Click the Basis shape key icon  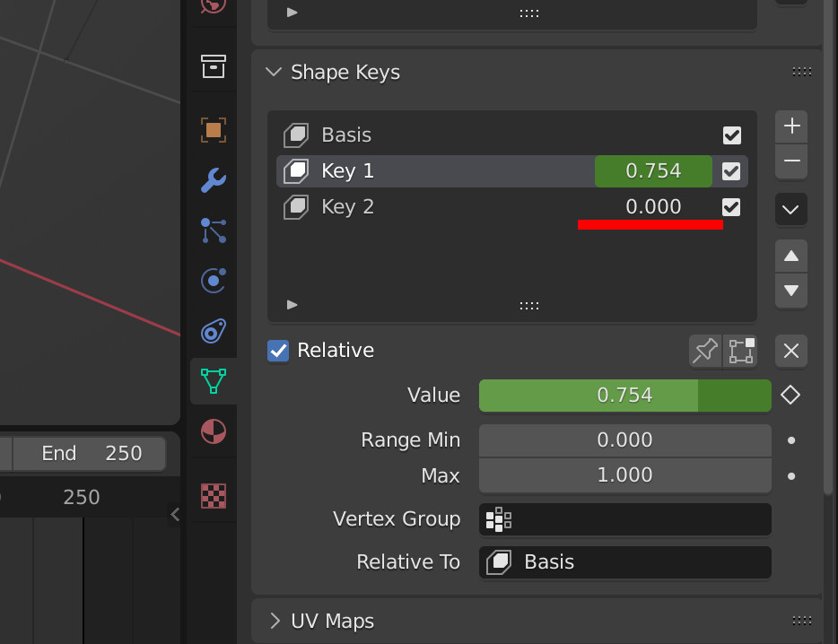pos(296,135)
